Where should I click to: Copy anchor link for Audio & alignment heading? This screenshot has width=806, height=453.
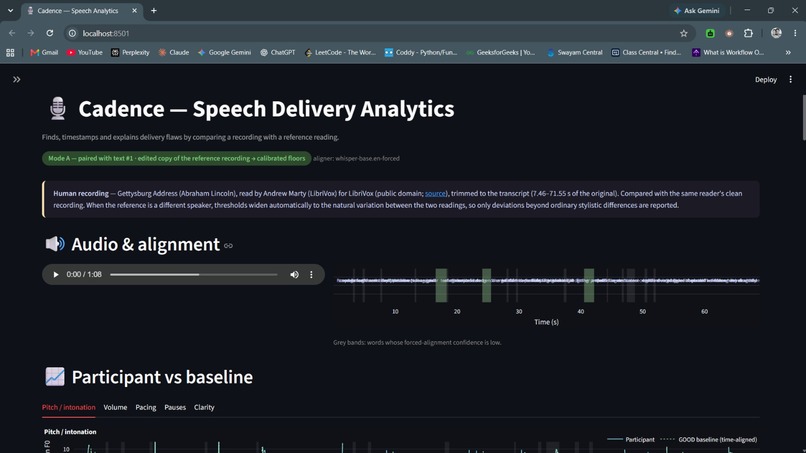tap(228, 246)
